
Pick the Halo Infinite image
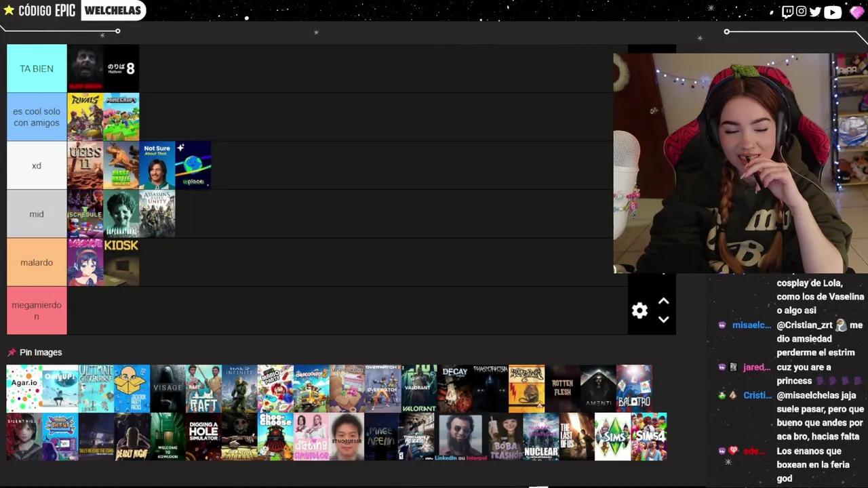[x=239, y=389]
